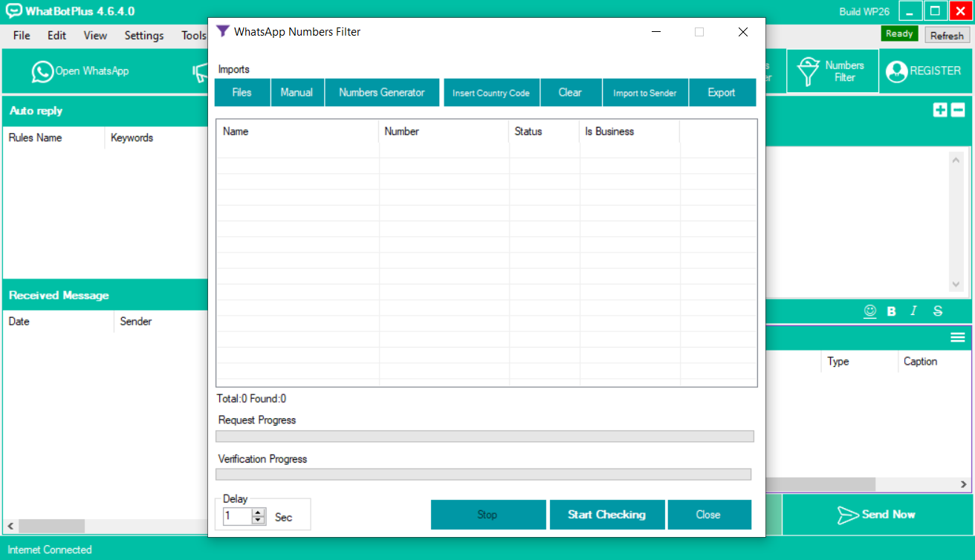Open the Numbers Generator
This screenshot has width=975, height=560.
tap(382, 93)
